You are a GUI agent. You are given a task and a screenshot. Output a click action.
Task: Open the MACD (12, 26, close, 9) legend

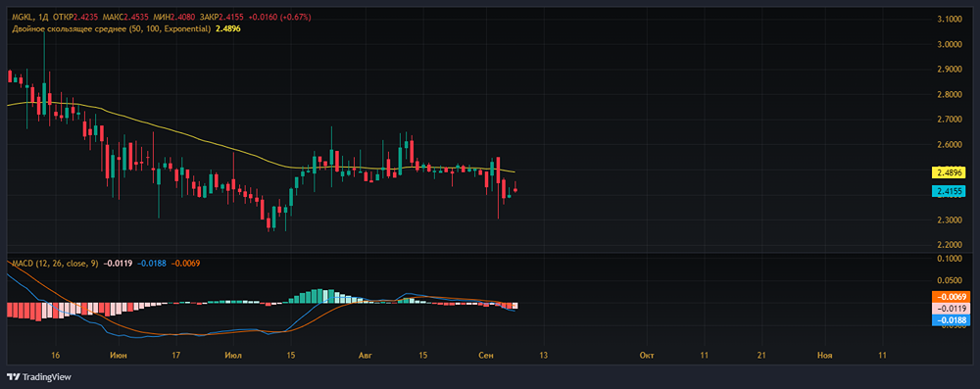(x=54, y=263)
